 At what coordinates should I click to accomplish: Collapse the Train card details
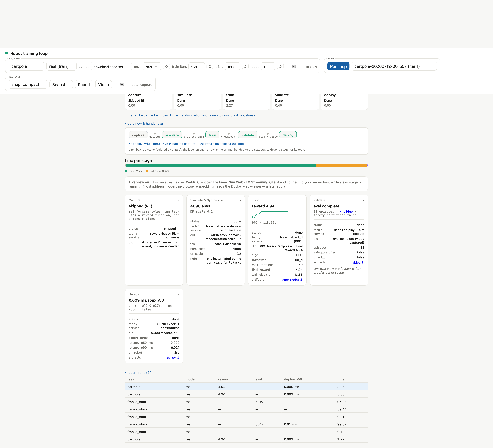pos(302,200)
